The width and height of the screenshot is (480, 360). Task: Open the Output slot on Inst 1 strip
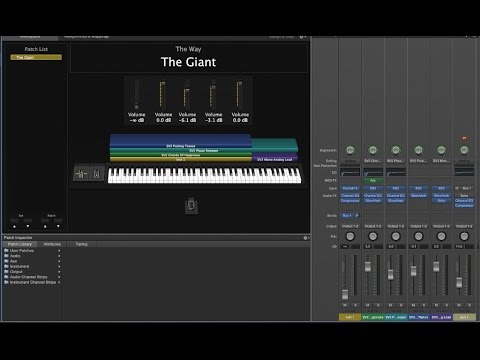pyautogui.click(x=350, y=226)
